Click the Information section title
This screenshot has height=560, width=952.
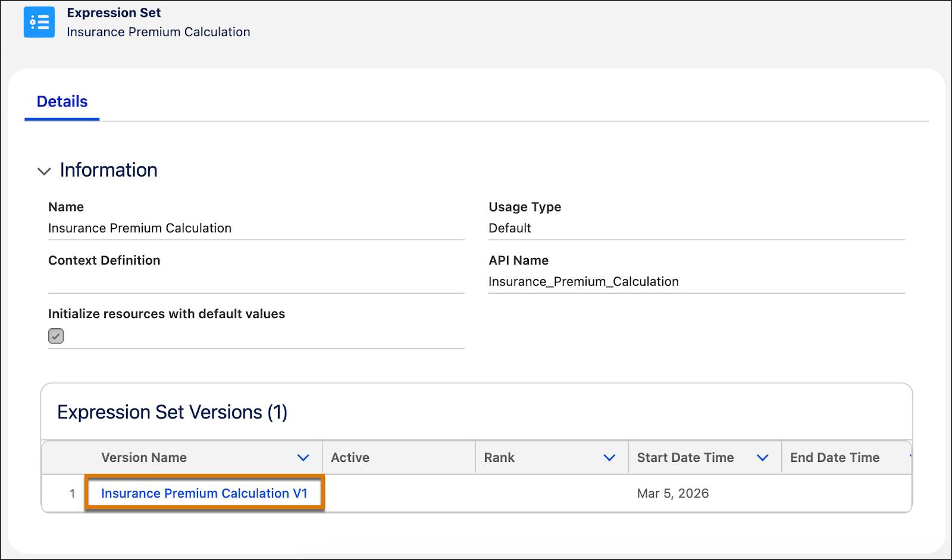108,170
